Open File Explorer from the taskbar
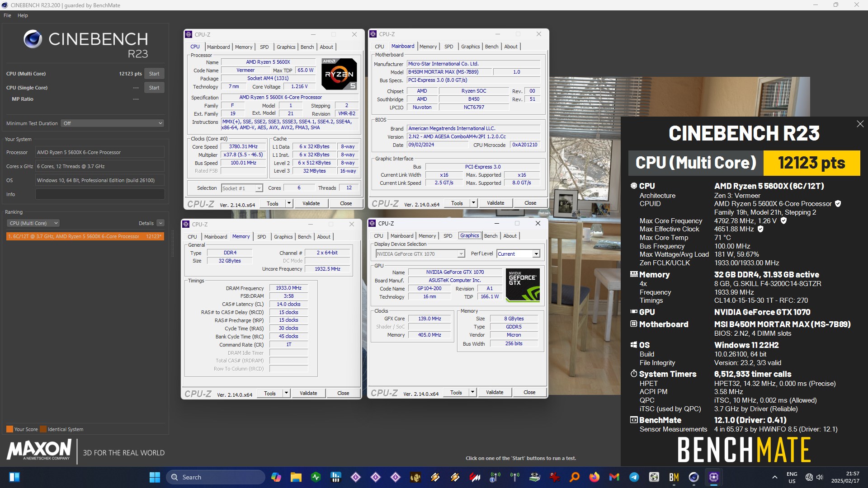868x488 pixels. click(x=296, y=477)
